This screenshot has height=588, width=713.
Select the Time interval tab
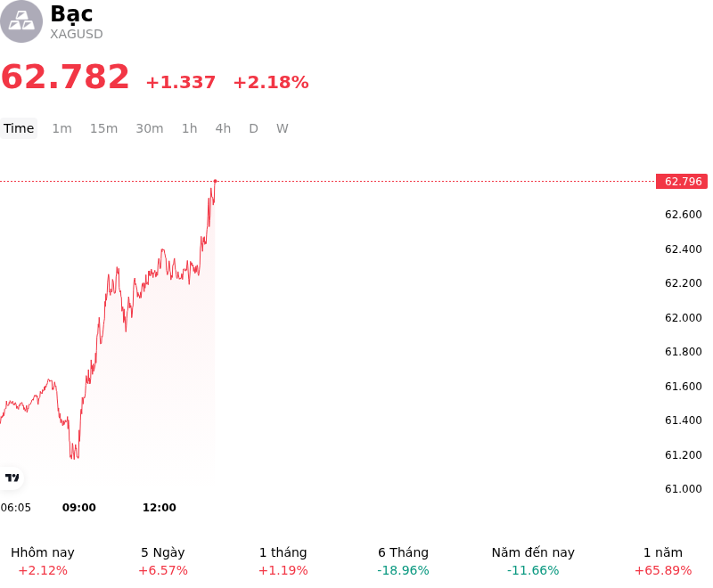tap(19, 128)
